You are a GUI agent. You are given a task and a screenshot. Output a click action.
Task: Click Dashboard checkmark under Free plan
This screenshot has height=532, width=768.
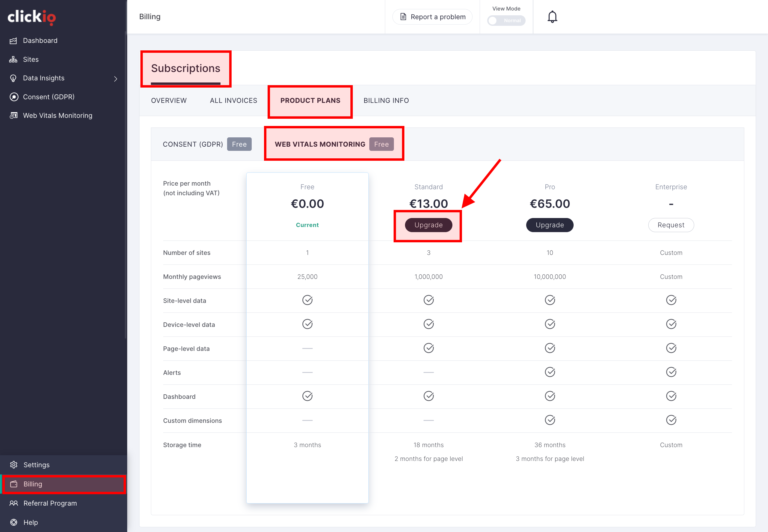(307, 396)
